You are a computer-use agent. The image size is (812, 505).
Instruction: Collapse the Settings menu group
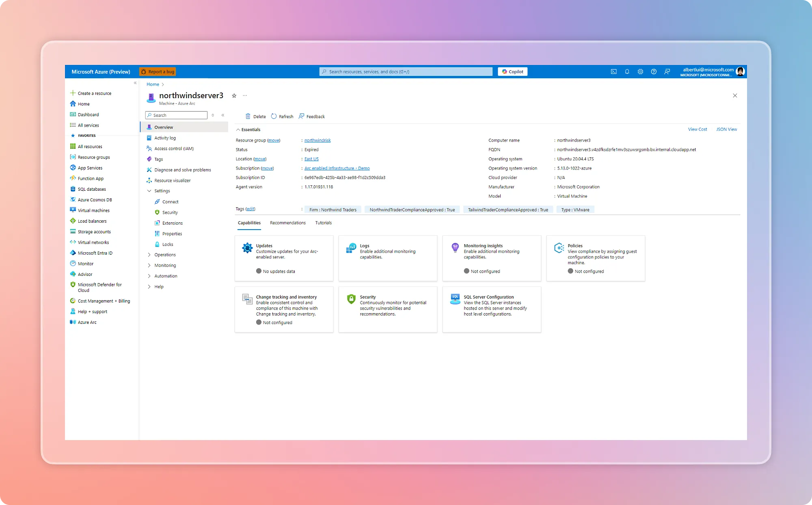pos(149,191)
